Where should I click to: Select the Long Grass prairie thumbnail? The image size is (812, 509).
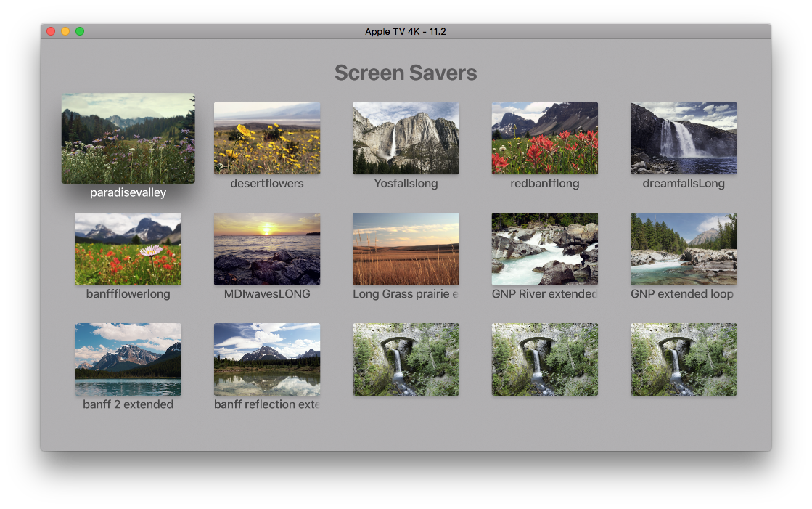(406, 248)
